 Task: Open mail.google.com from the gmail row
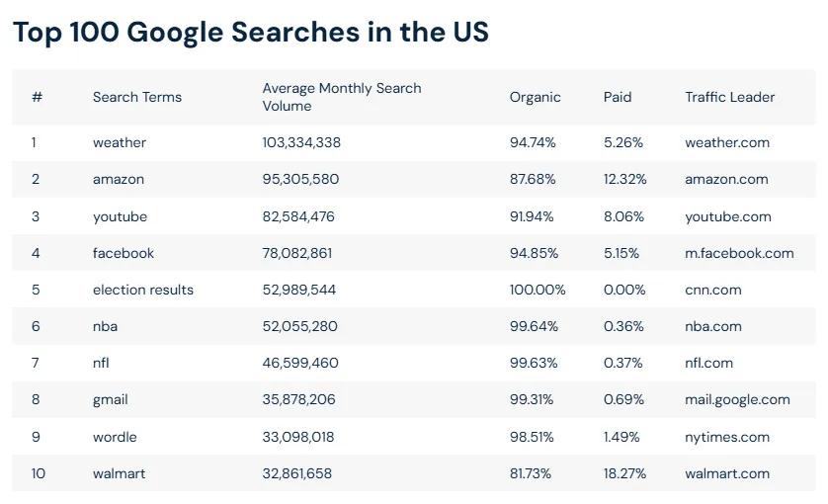point(737,399)
